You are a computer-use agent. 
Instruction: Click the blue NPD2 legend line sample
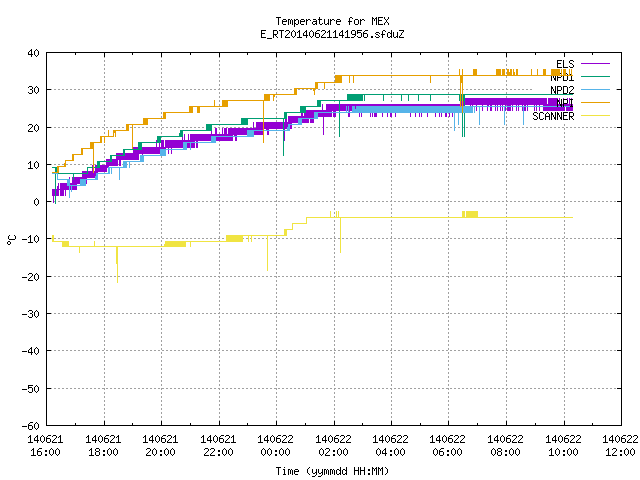[x=595, y=89]
